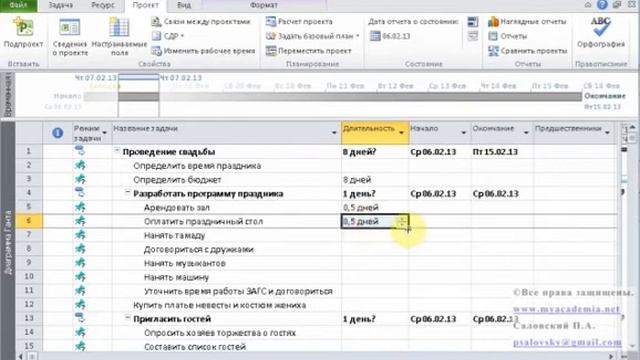
Task: Open Название задачи column filter dropdown
Action: click(x=334, y=133)
